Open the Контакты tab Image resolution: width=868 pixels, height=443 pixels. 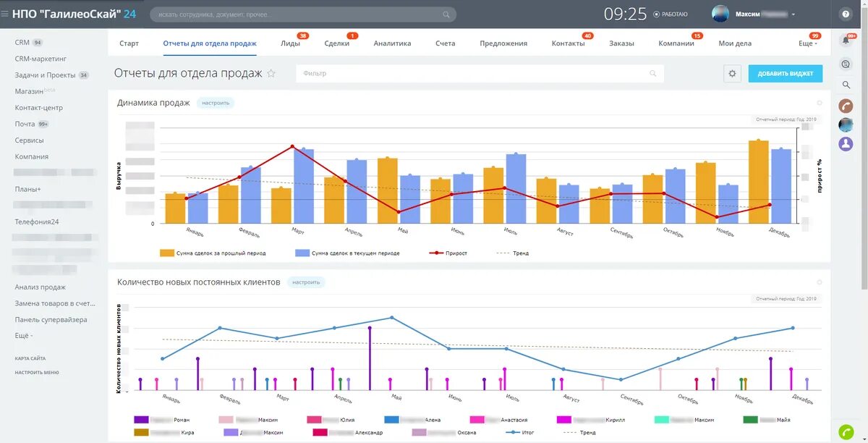[568, 43]
